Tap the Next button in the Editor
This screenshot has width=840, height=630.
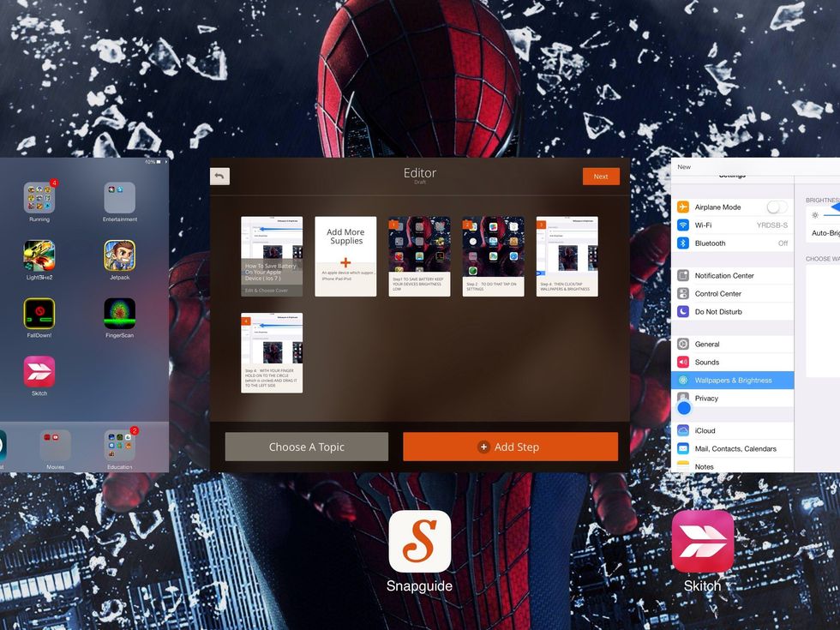pos(601,176)
